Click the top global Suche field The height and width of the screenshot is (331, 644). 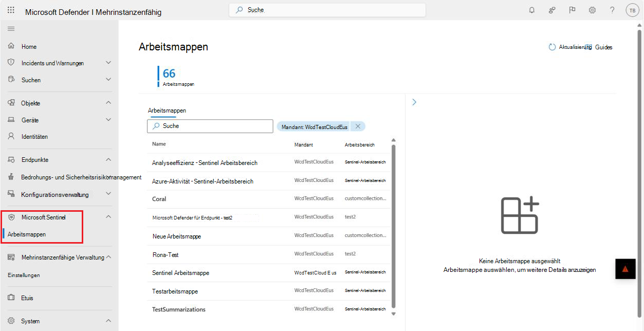[x=327, y=10]
